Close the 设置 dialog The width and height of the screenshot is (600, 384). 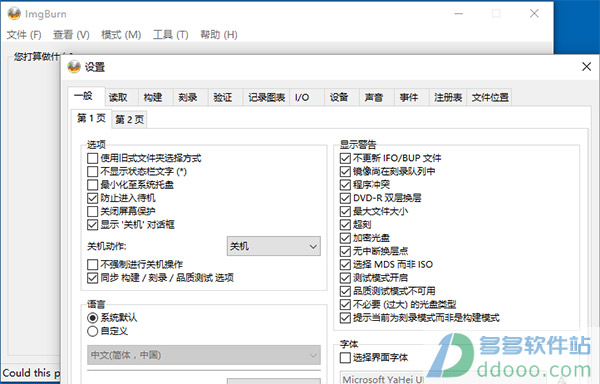(x=586, y=67)
